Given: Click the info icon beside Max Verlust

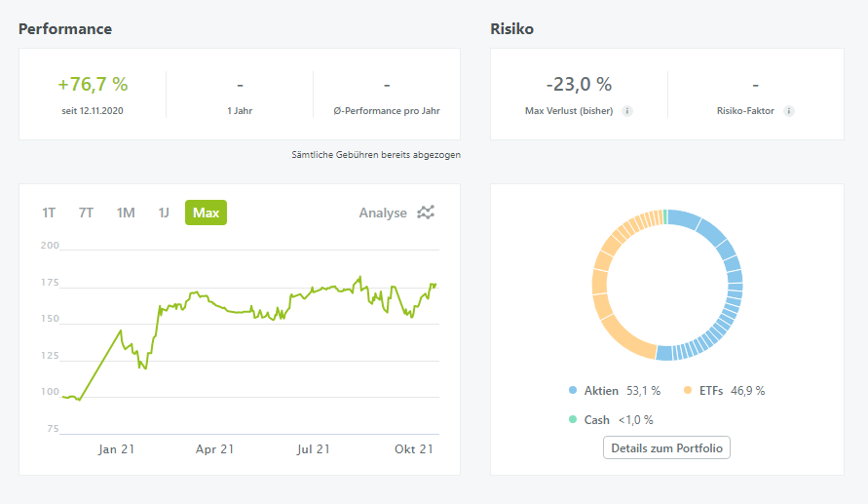Looking at the screenshot, I should [627, 111].
